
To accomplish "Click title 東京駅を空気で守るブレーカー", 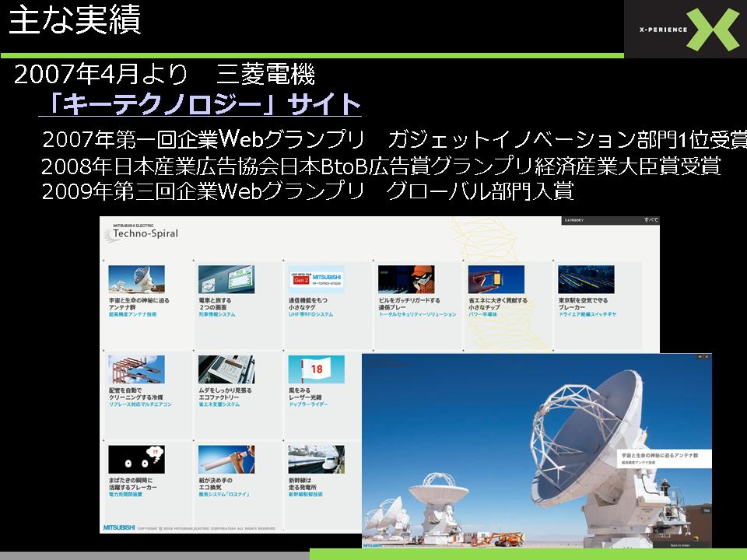I will (x=583, y=304).
